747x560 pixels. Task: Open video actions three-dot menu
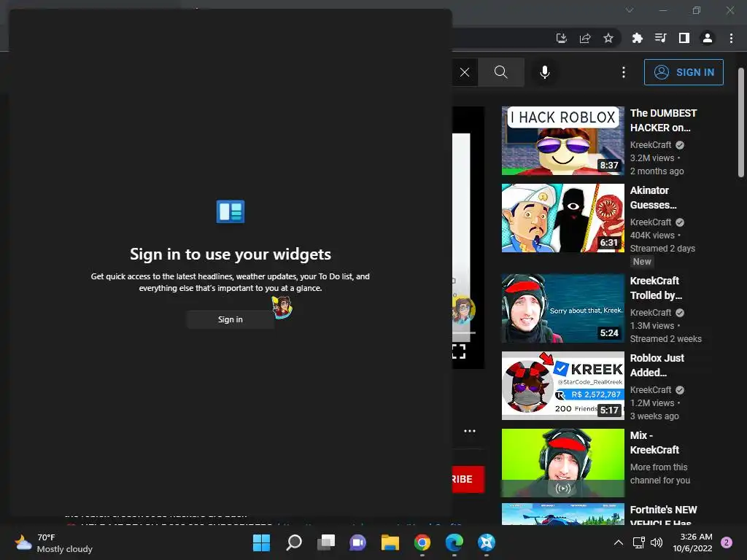point(470,431)
